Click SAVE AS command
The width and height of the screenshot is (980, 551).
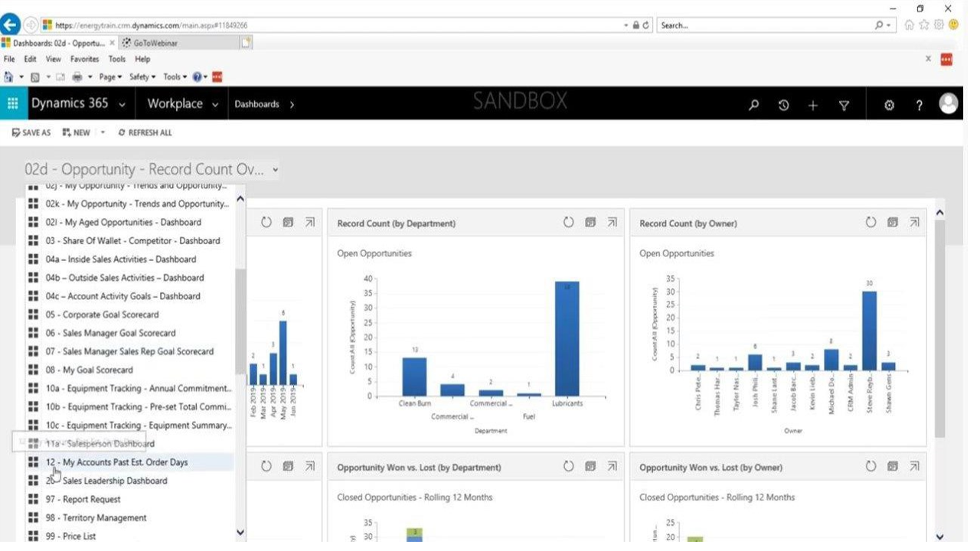tap(31, 132)
